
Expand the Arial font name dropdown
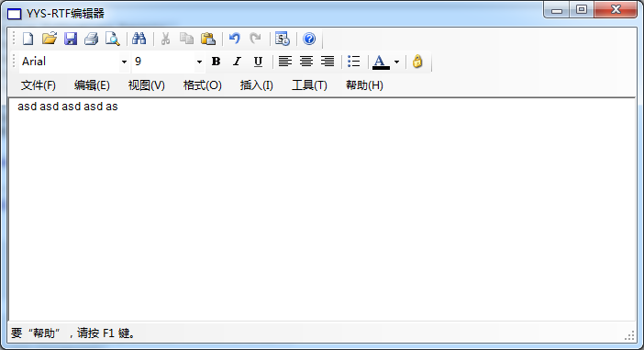124,62
